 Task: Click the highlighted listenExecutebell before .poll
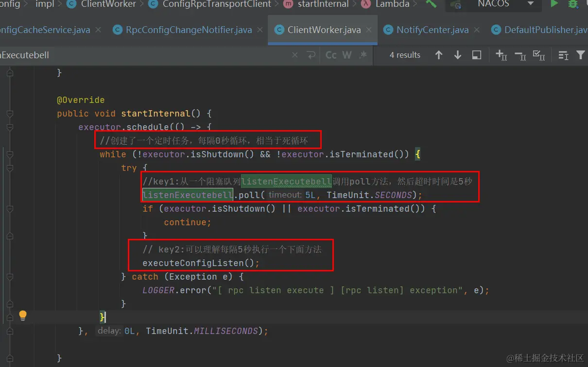click(188, 195)
